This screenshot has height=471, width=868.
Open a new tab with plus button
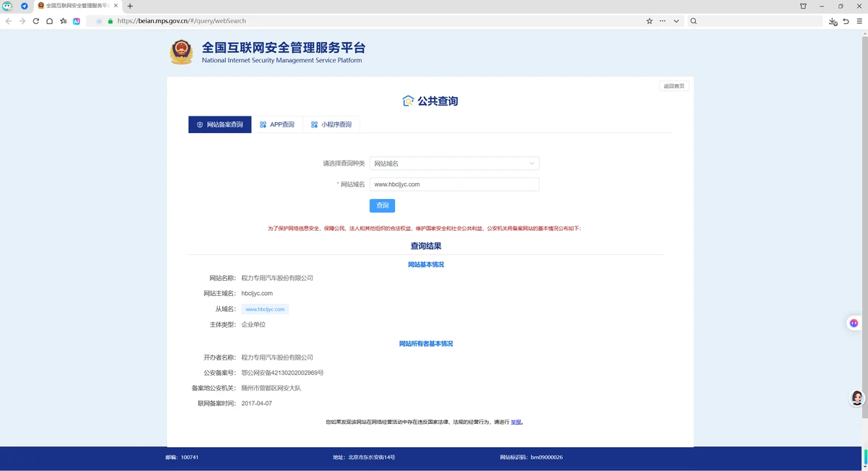(x=130, y=6)
